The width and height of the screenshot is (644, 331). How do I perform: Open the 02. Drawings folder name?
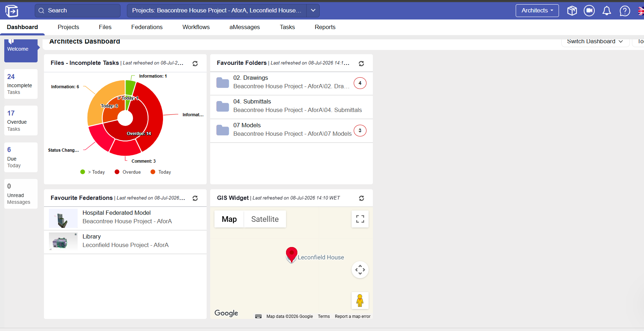[251, 78]
